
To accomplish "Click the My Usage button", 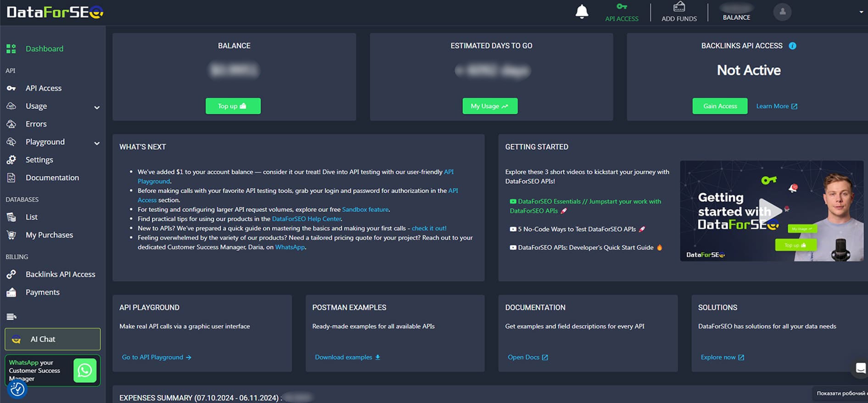I will (490, 106).
